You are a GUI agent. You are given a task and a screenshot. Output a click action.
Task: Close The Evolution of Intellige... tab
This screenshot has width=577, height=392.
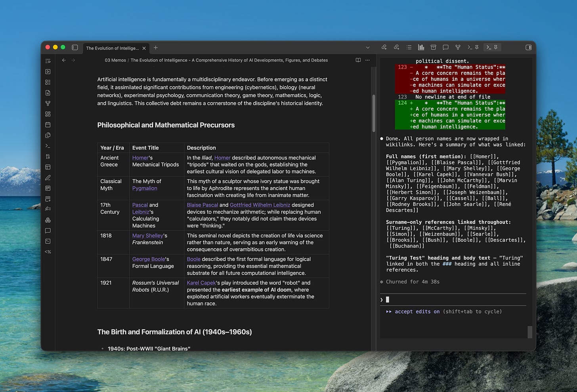[144, 48]
